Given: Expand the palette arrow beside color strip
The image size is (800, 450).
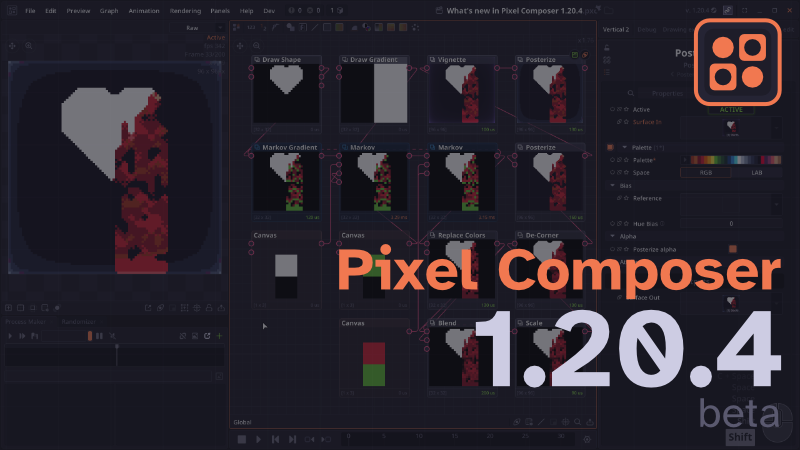Looking at the screenshot, I should pos(685,160).
